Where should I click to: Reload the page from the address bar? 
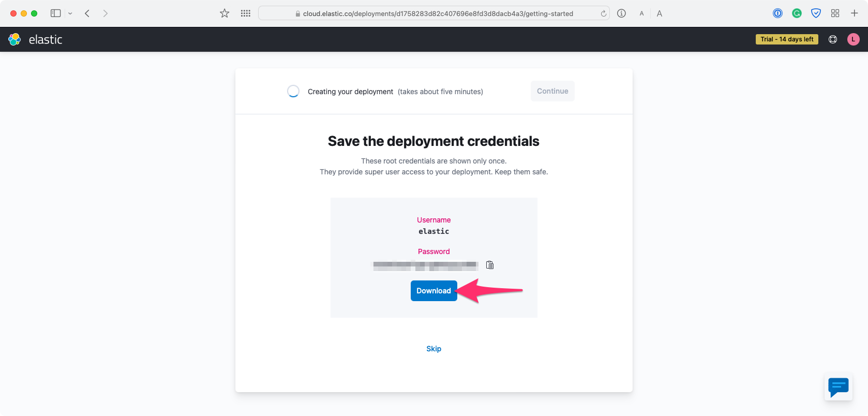click(x=603, y=13)
